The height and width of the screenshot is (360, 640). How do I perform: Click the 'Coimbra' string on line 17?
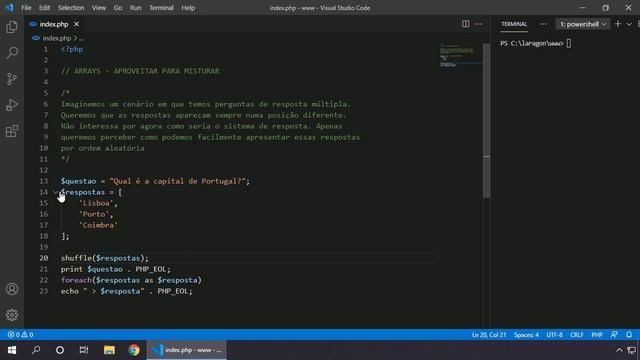coord(98,225)
